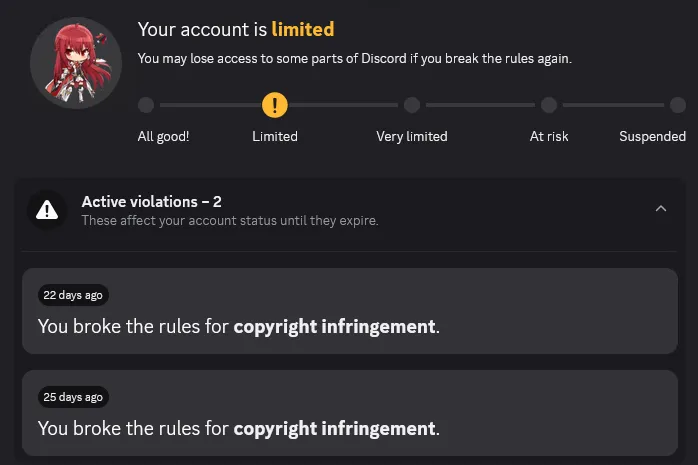Screen dimensions: 698x465
Task: Click the '25 days ago' badge
Action: (73, 397)
